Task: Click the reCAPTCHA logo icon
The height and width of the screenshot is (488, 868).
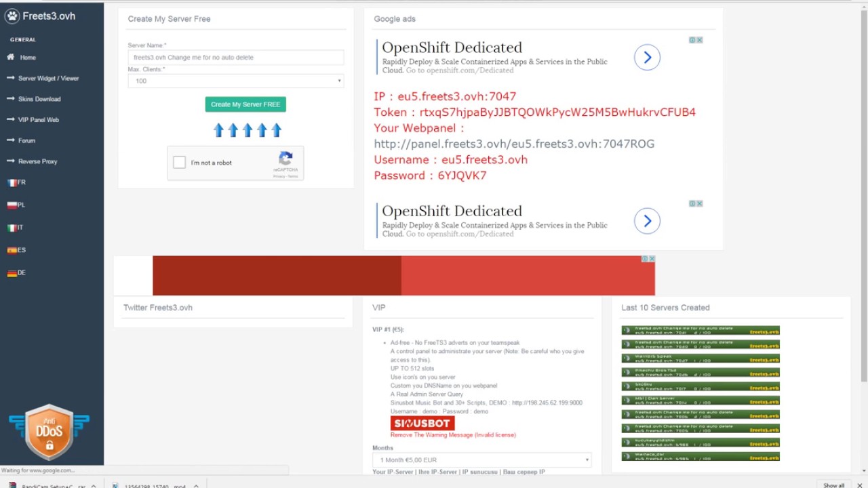Action: click(x=285, y=159)
